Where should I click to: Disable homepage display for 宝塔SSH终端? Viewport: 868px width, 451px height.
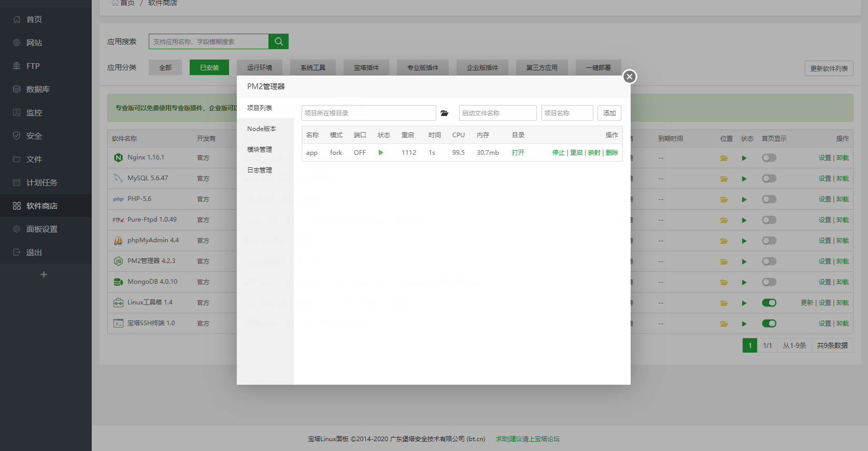tap(769, 323)
